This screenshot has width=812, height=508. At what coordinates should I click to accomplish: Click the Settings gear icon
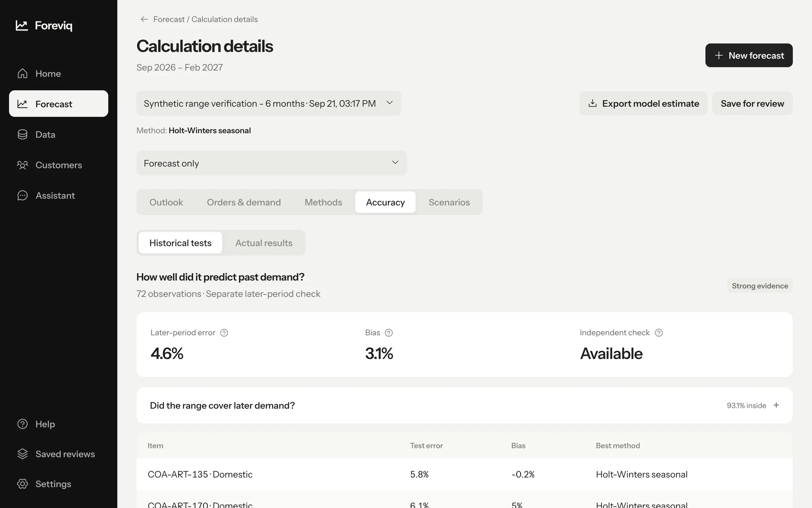coord(22,484)
